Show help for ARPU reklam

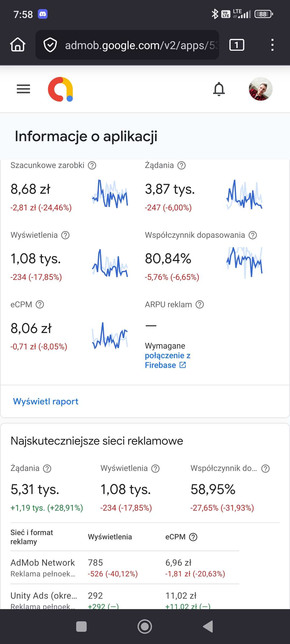point(200,305)
